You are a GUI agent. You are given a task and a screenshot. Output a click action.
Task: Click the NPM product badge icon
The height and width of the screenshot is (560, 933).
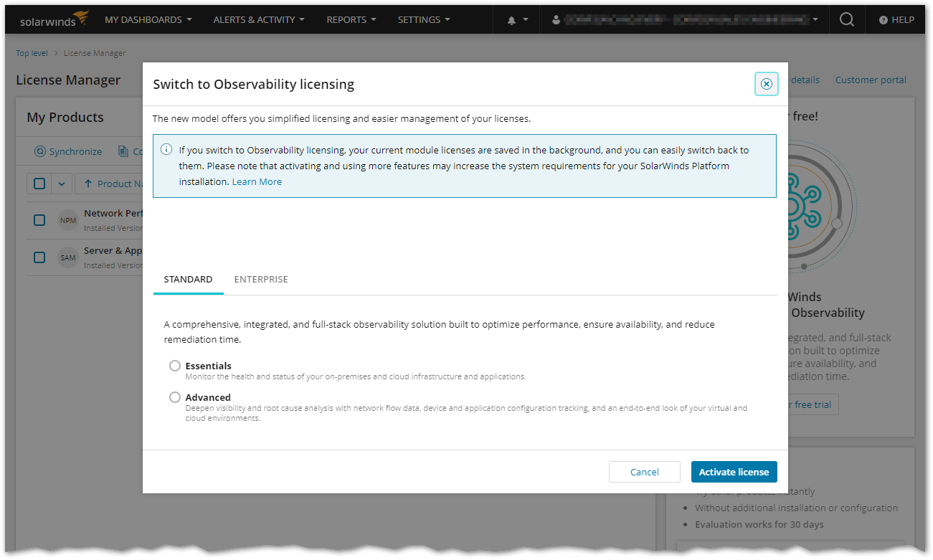68,220
